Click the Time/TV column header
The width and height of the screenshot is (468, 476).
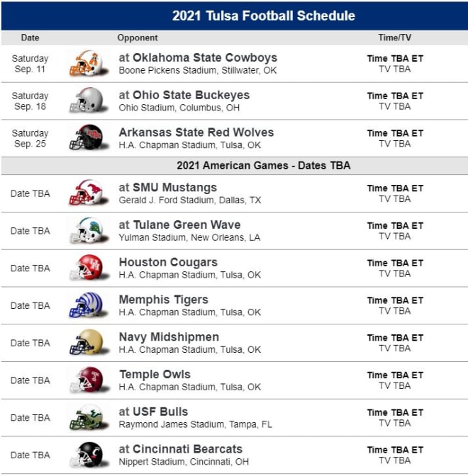(395, 38)
